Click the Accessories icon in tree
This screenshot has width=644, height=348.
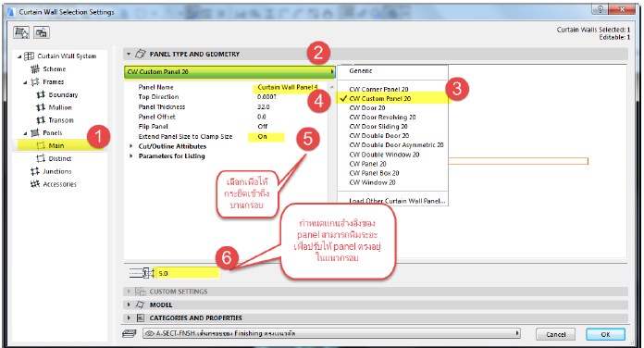[x=35, y=184]
